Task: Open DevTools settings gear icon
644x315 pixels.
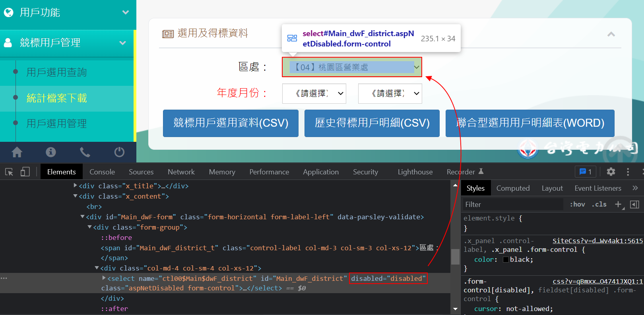Action: [611, 172]
